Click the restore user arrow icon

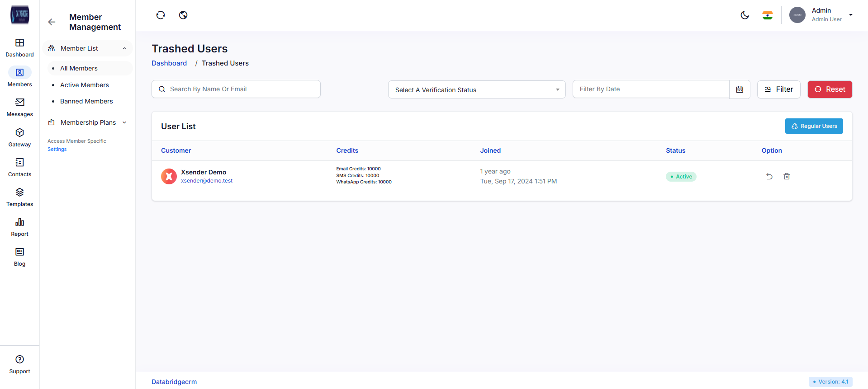tap(769, 176)
